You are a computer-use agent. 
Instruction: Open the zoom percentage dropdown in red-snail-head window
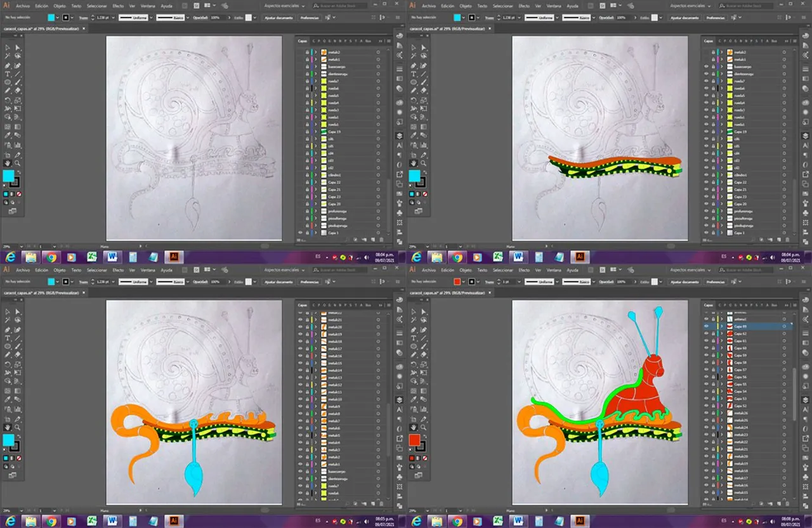[428, 510]
